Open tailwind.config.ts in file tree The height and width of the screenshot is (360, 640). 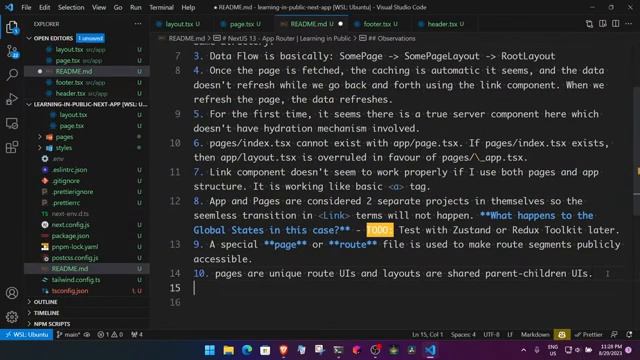(x=76, y=280)
